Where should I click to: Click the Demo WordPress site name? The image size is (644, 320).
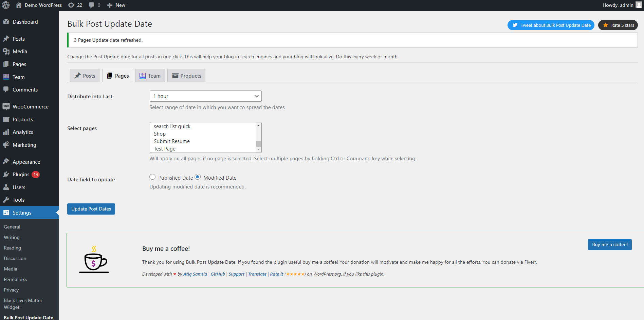point(43,5)
